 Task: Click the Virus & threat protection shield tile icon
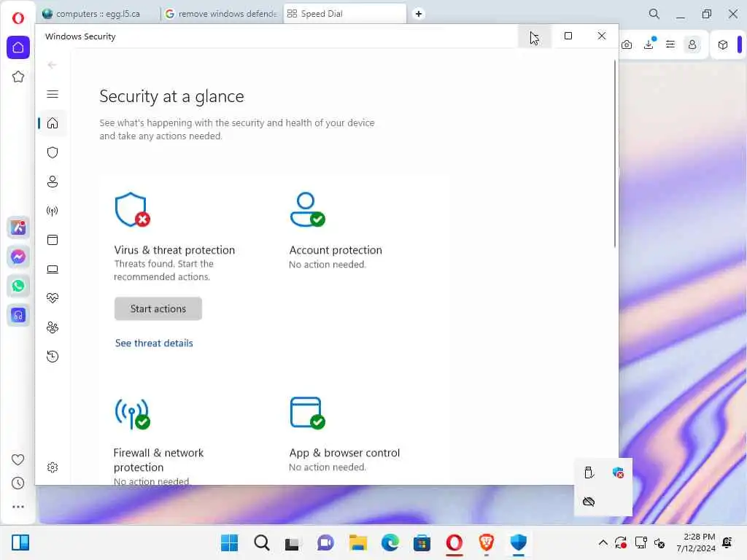[132, 209]
